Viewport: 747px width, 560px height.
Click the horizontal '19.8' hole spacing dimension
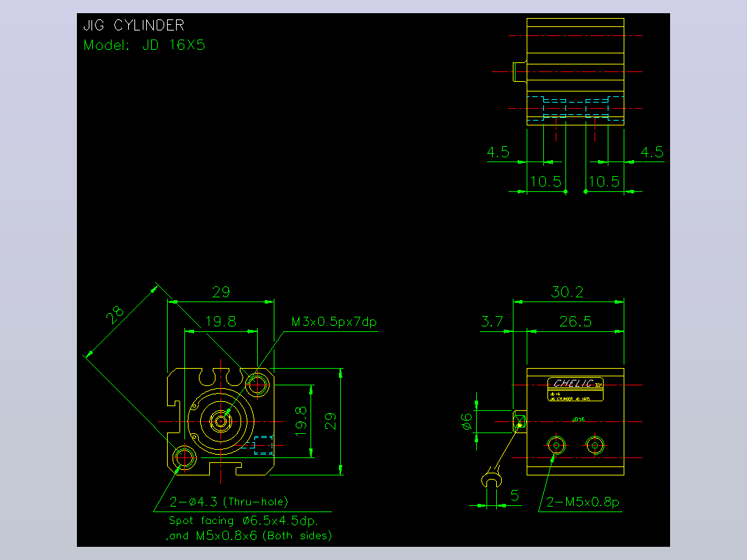[221, 322]
